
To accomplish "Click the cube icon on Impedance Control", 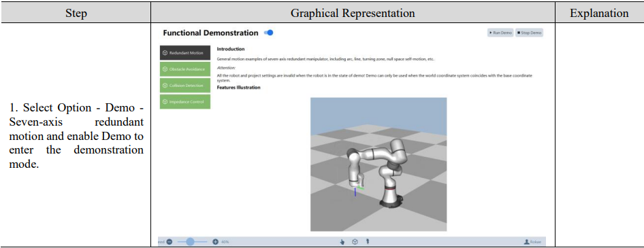I will [x=165, y=102].
